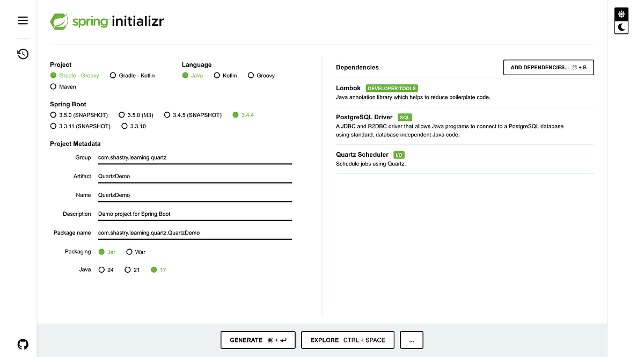Click the "..." share button

coord(411,340)
